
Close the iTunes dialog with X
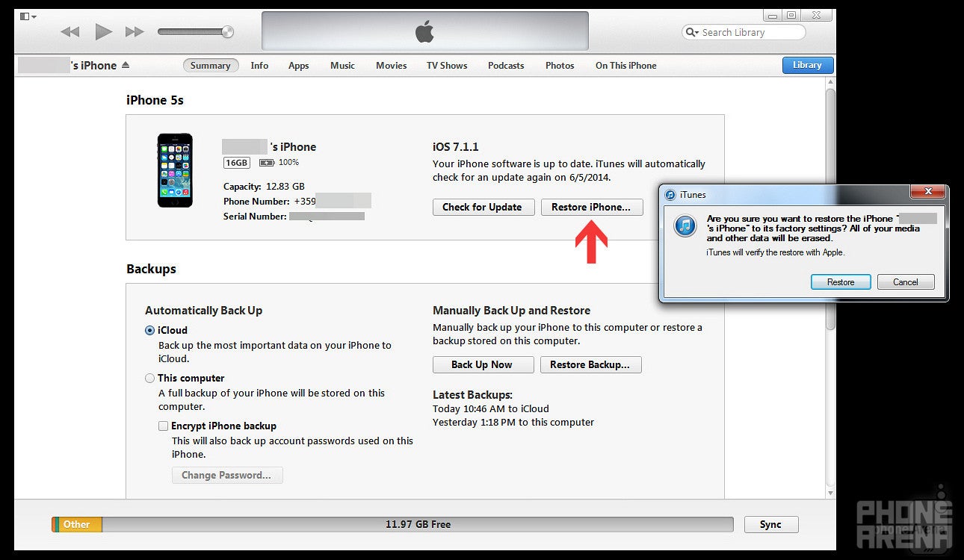pos(927,193)
